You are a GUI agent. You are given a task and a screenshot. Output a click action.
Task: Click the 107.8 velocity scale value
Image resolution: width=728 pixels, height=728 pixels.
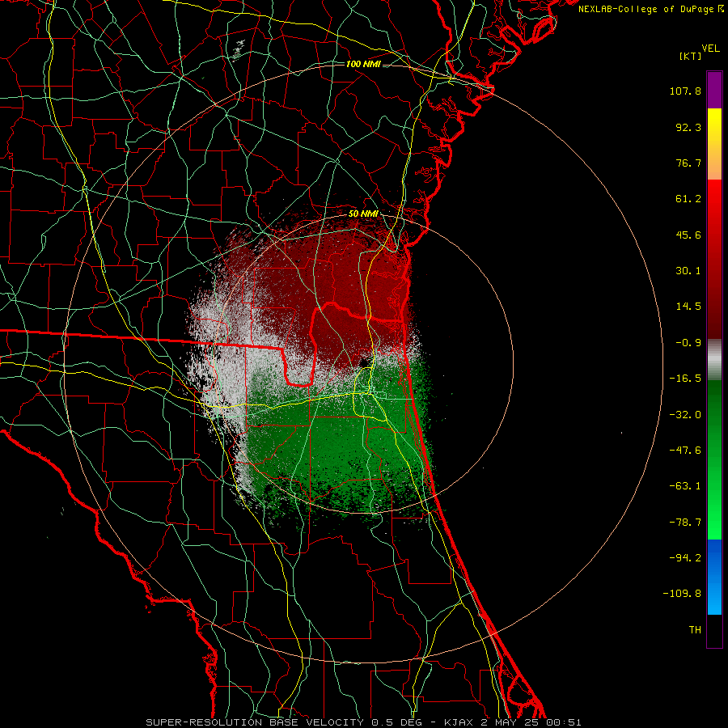click(685, 91)
